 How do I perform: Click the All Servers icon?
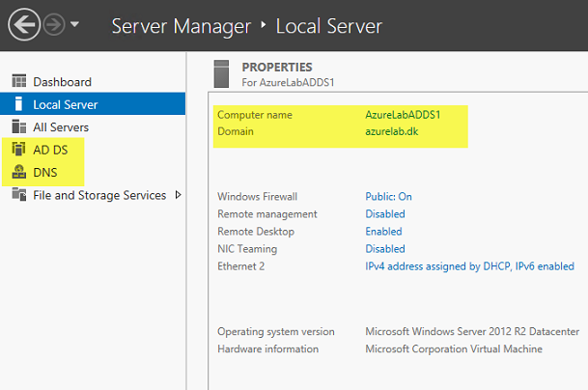click(x=19, y=126)
